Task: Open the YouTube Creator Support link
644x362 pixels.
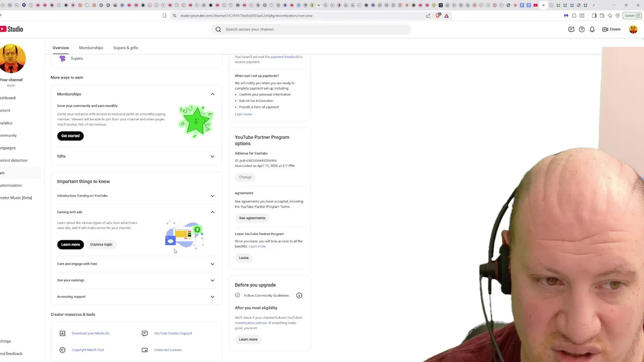Action: [x=173, y=333]
